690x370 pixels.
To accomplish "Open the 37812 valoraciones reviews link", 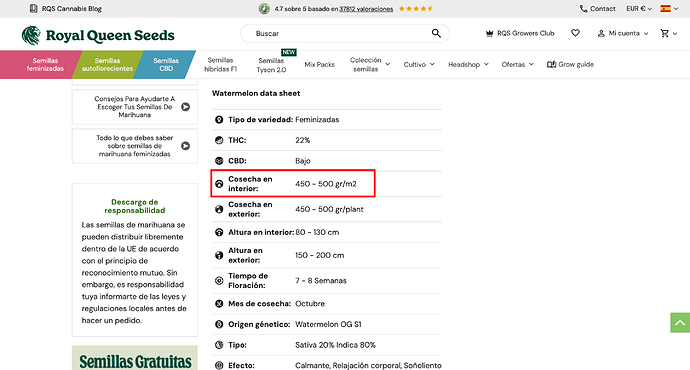I will click(366, 9).
